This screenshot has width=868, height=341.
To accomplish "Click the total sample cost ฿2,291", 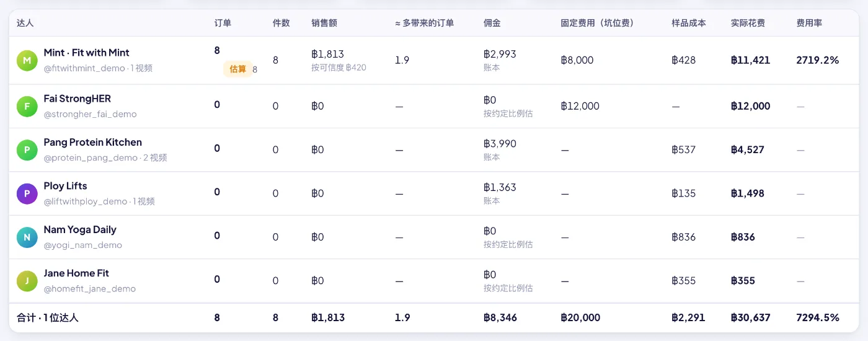I will (688, 318).
